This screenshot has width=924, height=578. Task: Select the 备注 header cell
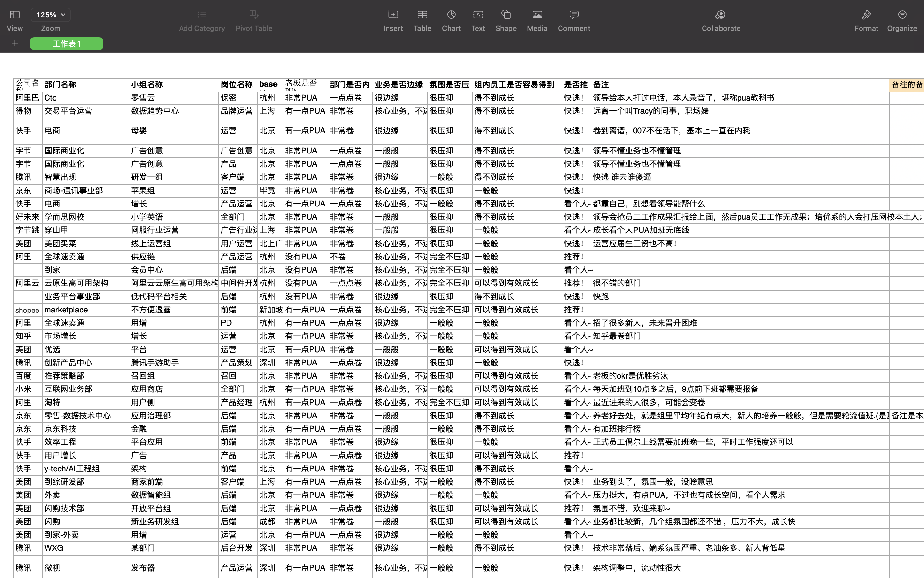(740, 84)
